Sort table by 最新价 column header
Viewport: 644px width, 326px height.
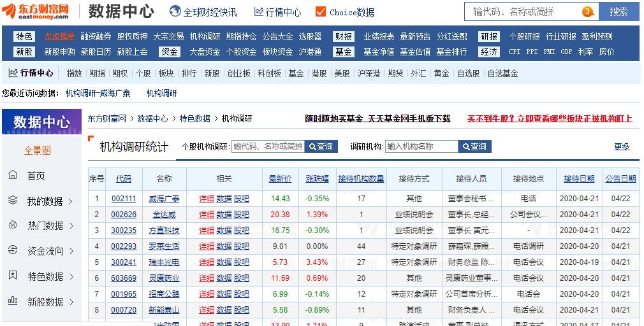coord(280,179)
